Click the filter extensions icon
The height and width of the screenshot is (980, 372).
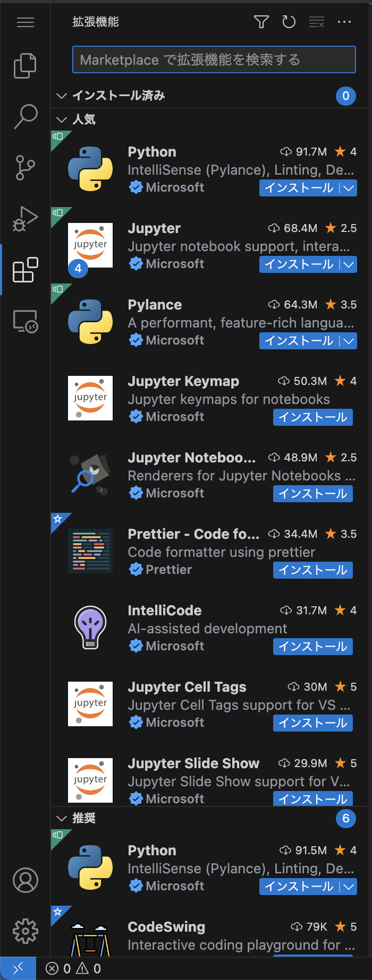pyautogui.click(x=261, y=22)
